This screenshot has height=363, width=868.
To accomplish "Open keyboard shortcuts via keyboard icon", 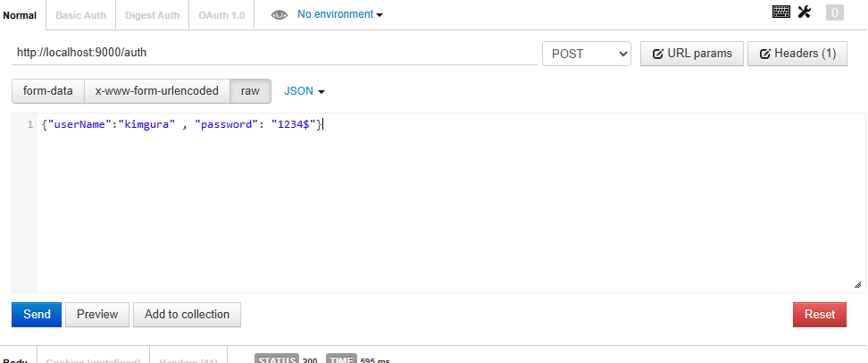I will tap(781, 13).
